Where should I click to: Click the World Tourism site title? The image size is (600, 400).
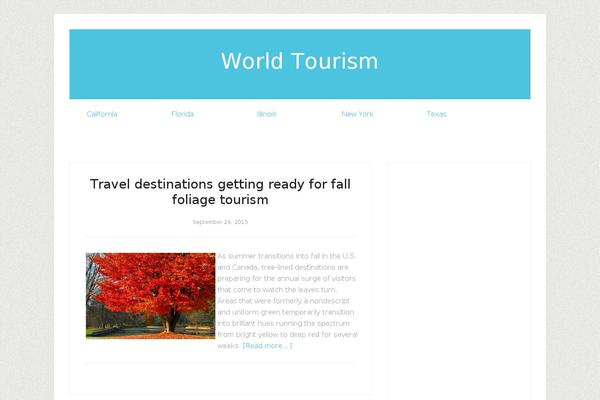[300, 61]
